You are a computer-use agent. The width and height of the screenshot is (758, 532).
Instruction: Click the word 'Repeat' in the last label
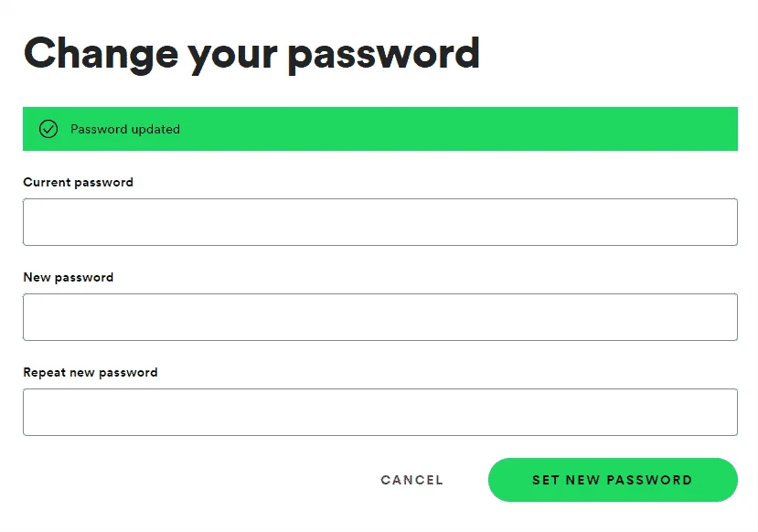(45, 373)
